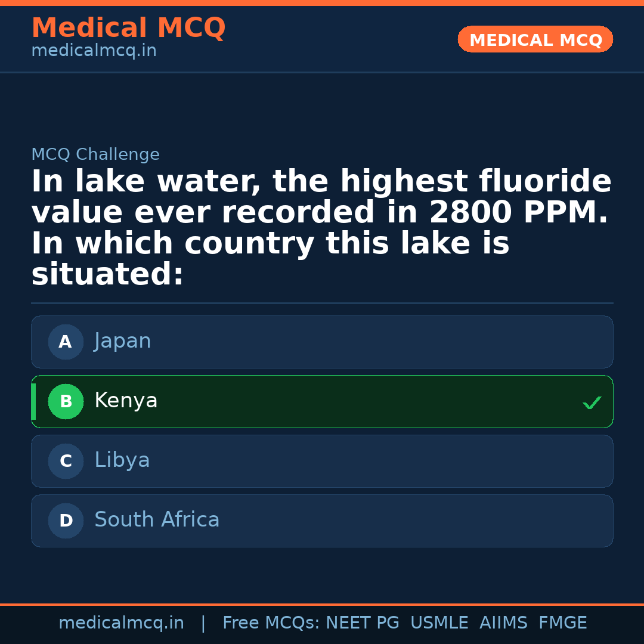Click the MCQ Challenge label
Image resolution: width=644 pixels, height=644 pixels.
(x=95, y=154)
